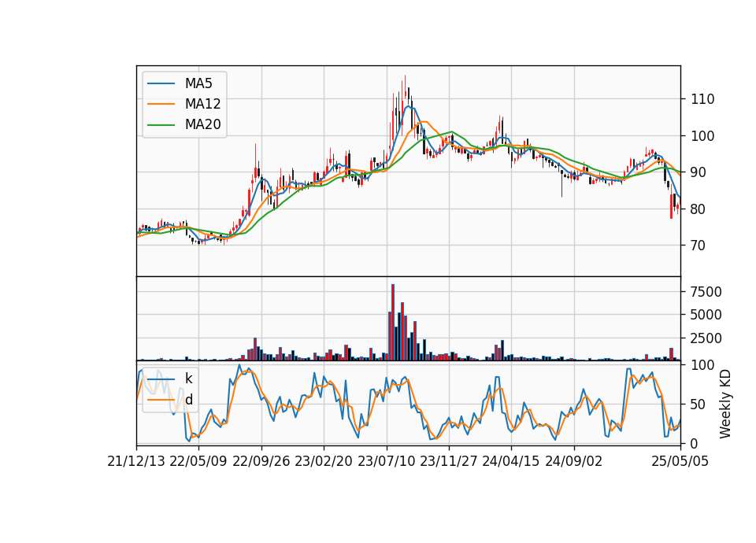Click the 5000 volume axis label
Screen dimensions: 756x543
[706, 315]
